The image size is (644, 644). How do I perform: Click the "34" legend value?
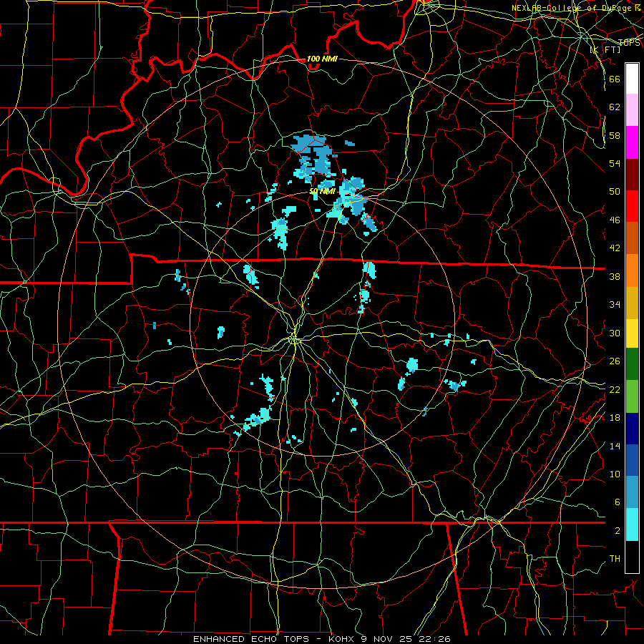[x=615, y=305]
